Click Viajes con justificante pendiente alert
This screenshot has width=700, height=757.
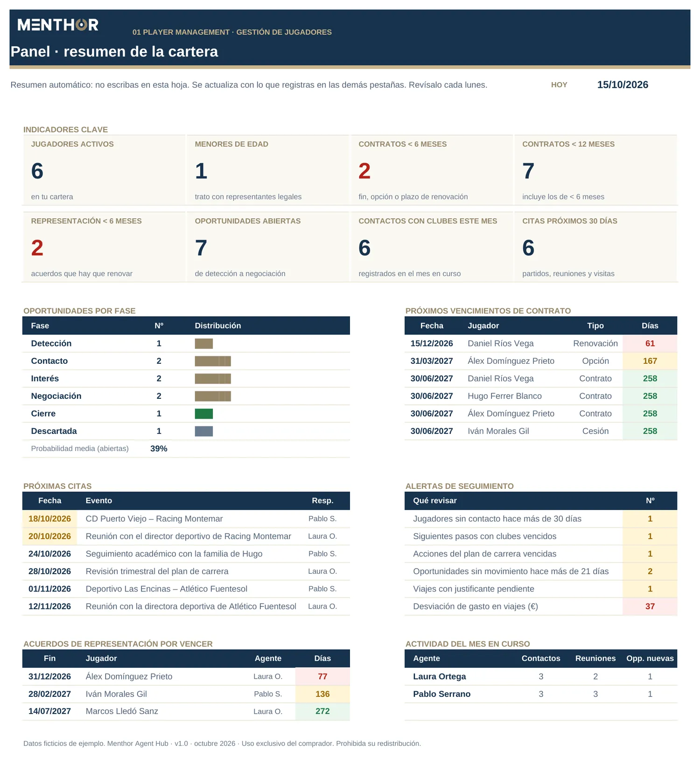[x=474, y=589]
